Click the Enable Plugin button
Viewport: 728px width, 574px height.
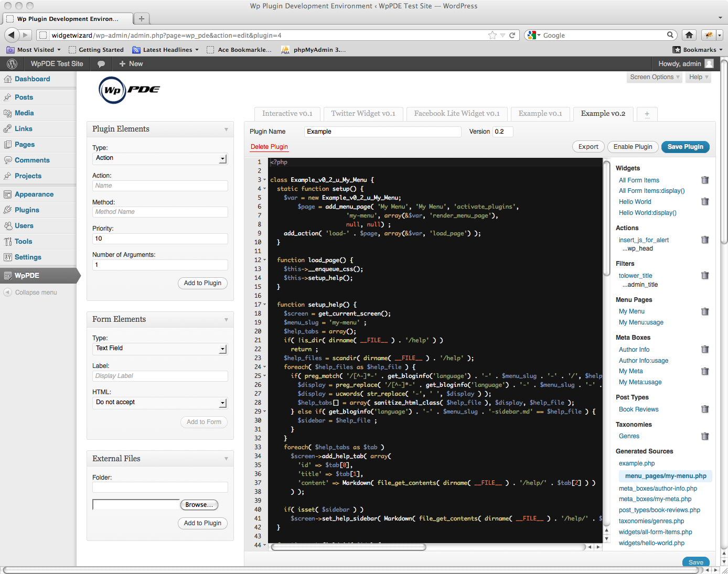[x=633, y=147]
